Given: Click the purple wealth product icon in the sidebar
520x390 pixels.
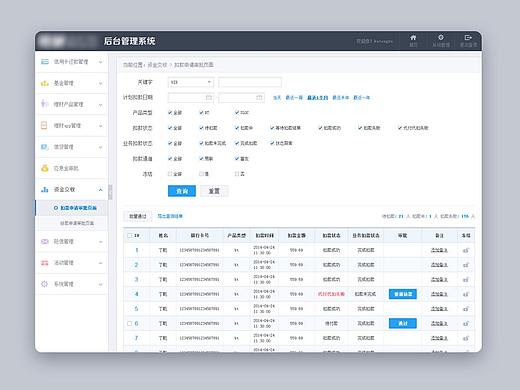Looking at the screenshot, I should pos(45,104).
